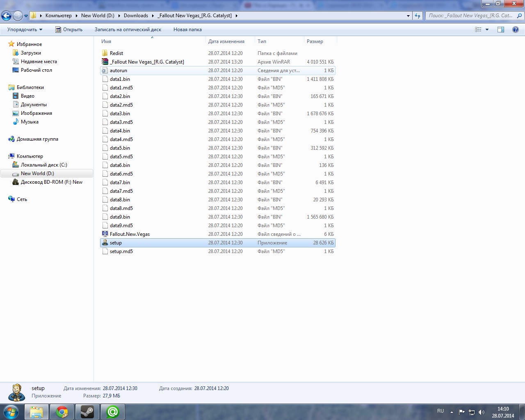This screenshot has height=420, width=525.
Task: Show hidden tray icons arrow
Action: pyautogui.click(x=452, y=412)
